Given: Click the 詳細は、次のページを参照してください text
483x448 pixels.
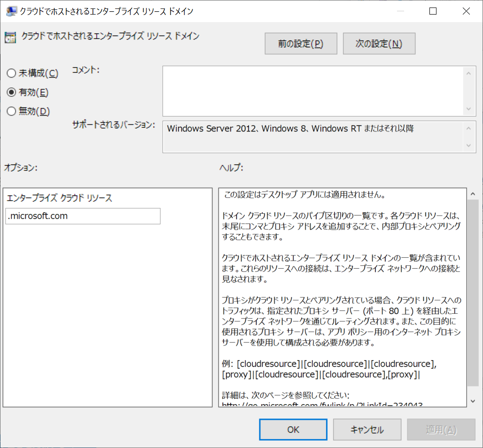Looking at the screenshot, I should (286, 395).
